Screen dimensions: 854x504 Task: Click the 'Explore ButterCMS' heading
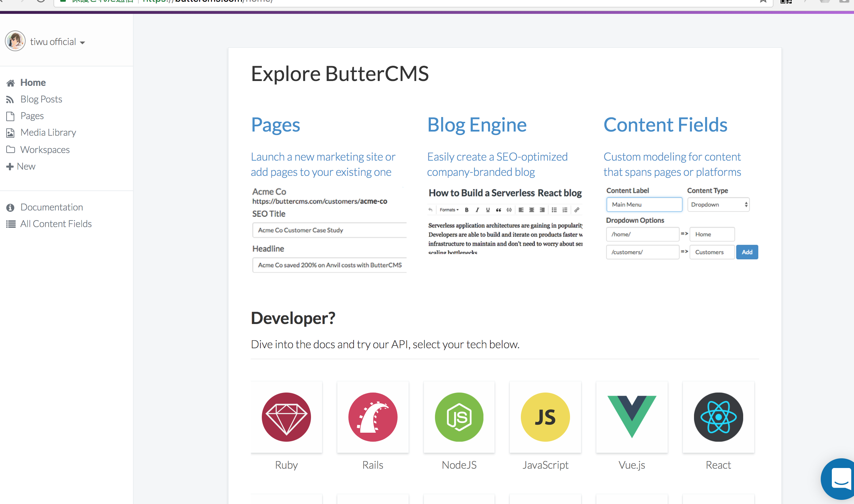340,74
